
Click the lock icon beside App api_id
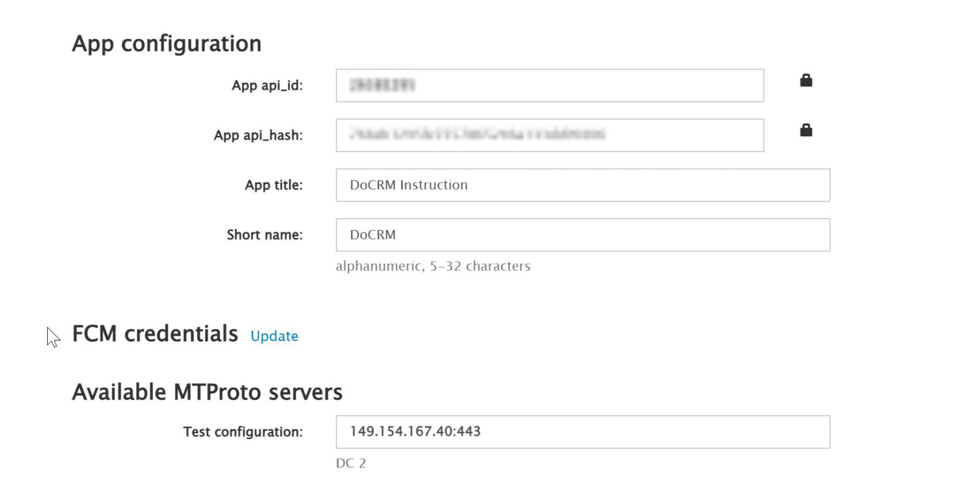[x=806, y=80]
